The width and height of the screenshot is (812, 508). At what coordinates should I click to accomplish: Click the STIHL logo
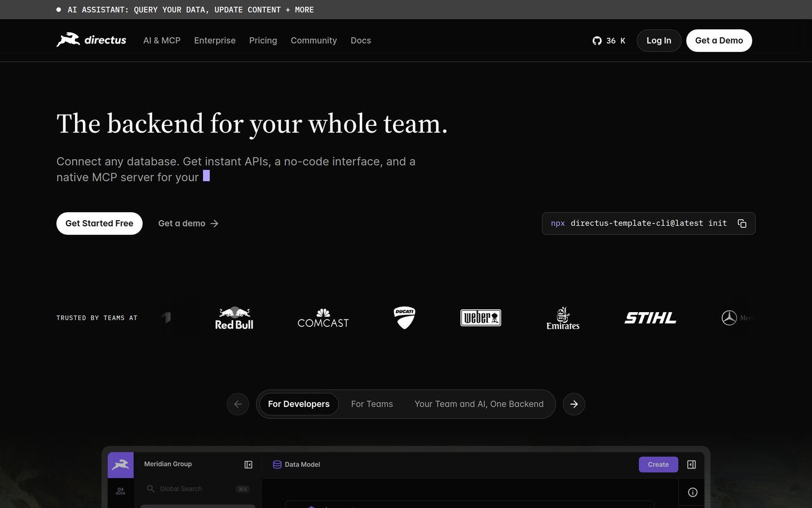tap(650, 318)
